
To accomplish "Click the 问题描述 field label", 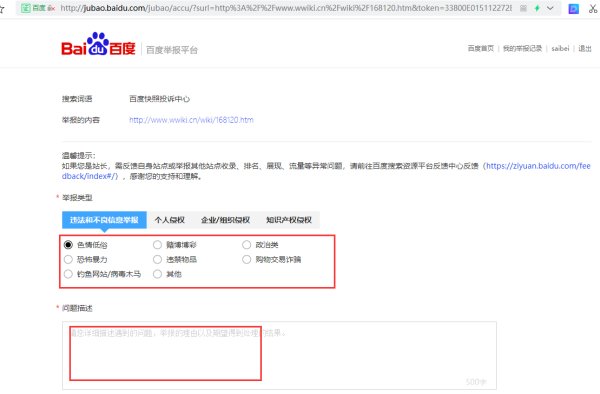I will [77, 308].
